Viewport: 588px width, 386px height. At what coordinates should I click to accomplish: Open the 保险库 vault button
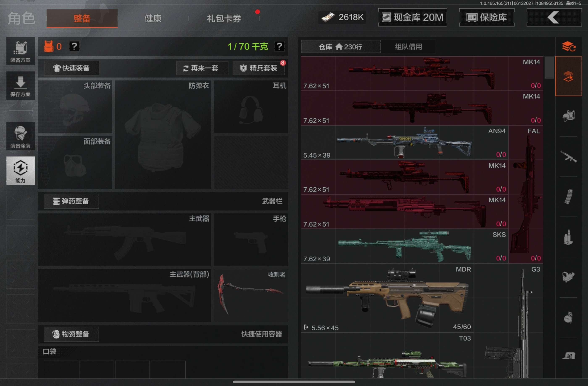[487, 17]
